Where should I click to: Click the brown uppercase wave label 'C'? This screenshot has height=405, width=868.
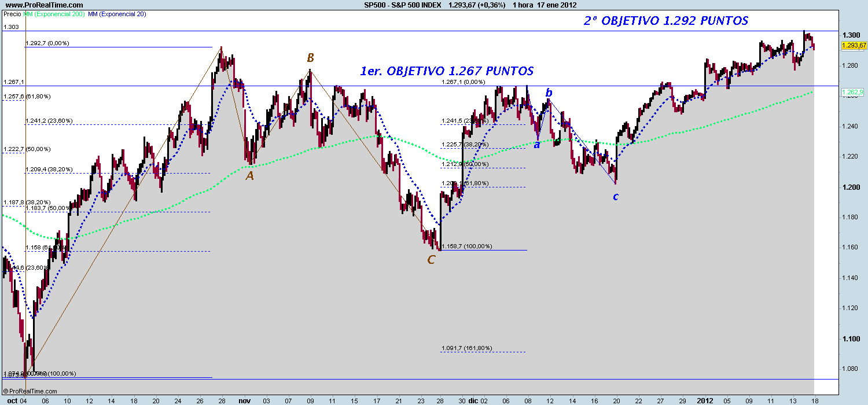coord(431,260)
